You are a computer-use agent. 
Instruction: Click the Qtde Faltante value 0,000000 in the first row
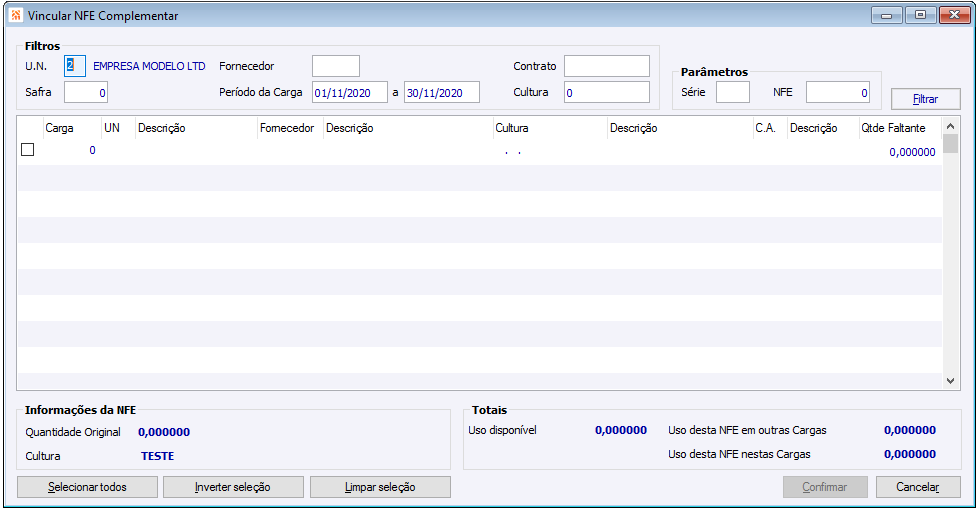pos(913,152)
